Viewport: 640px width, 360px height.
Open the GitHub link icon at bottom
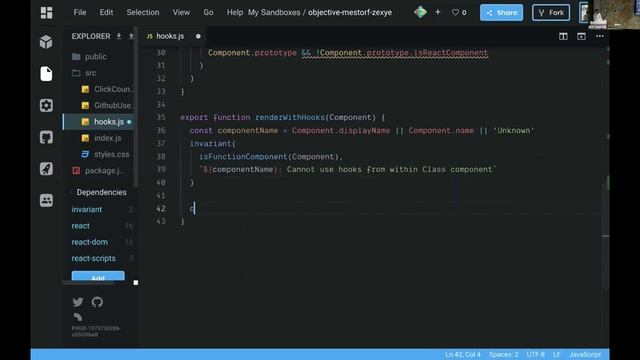point(97,302)
